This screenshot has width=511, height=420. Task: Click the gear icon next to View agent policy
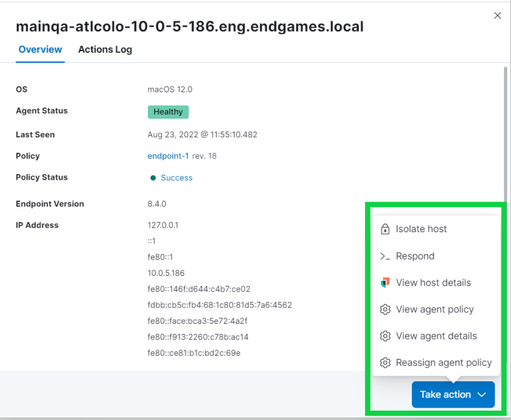click(x=384, y=309)
